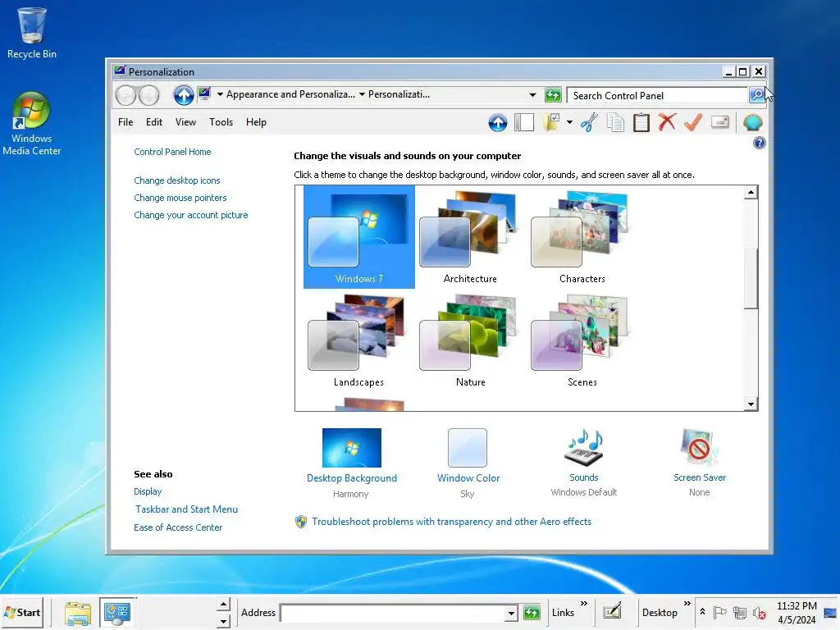840x630 pixels.
Task: Select the Windows 7 theme
Action: click(x=359, y=237)
